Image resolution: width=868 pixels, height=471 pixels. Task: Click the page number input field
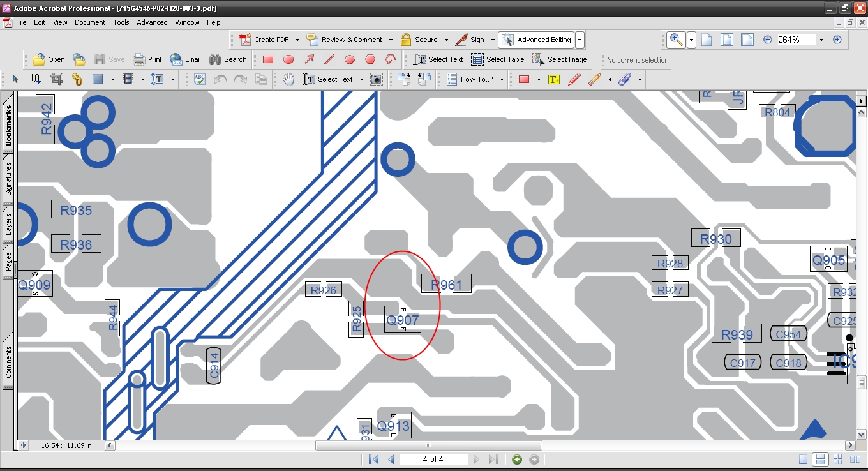pyautogui.click(x=433, y=460)
